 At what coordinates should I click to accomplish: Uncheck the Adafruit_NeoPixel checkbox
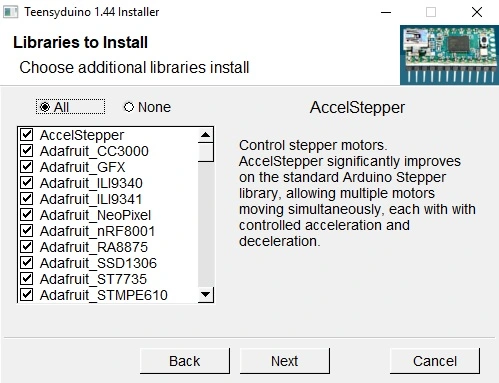click(x=26, y=215)
